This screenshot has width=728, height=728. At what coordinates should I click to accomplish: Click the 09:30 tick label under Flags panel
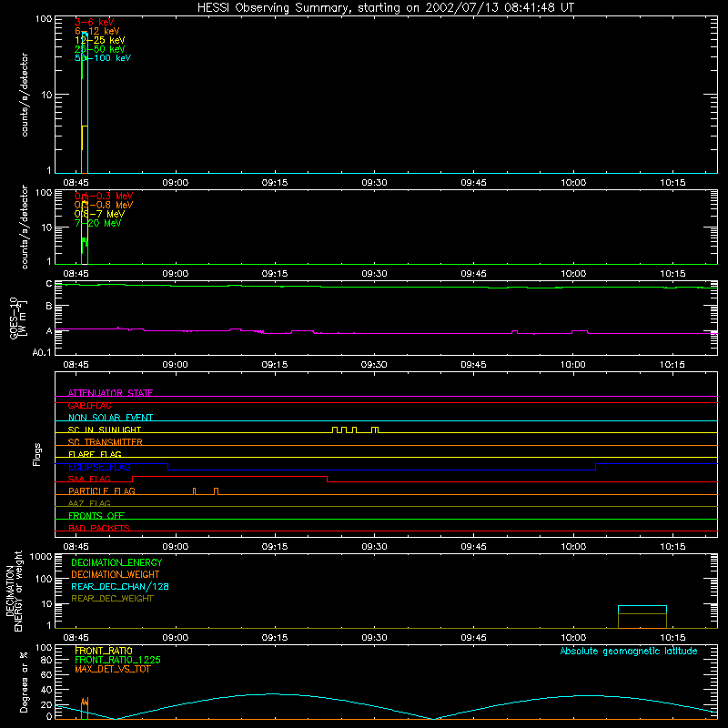(374, 547)
